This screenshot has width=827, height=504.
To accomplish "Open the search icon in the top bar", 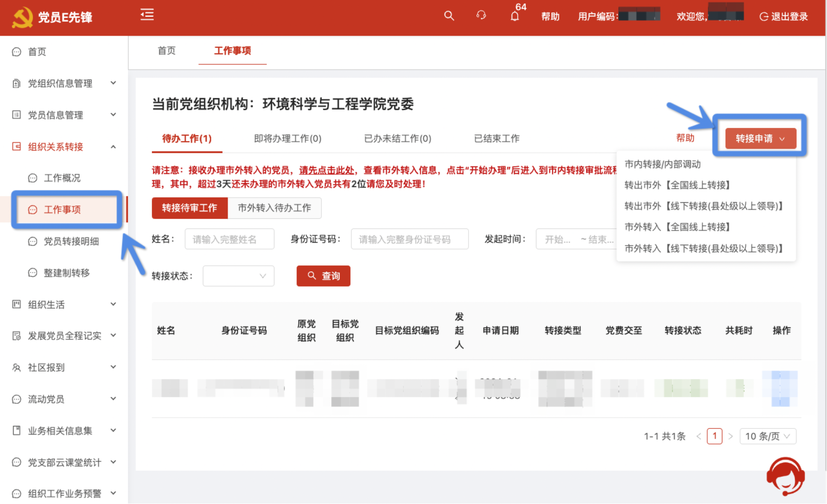I will click(x=448, y=16).
